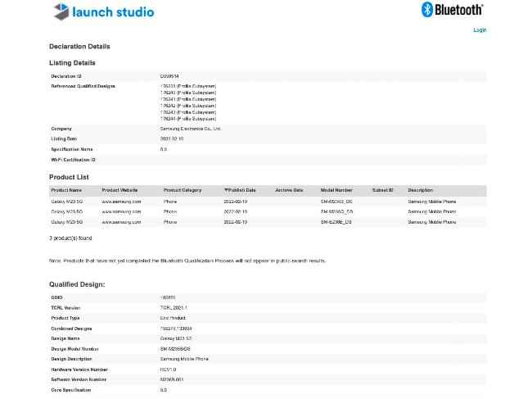Sort by Archive Date column header
This screenshot has height=399, width=532.
(289, 190)
